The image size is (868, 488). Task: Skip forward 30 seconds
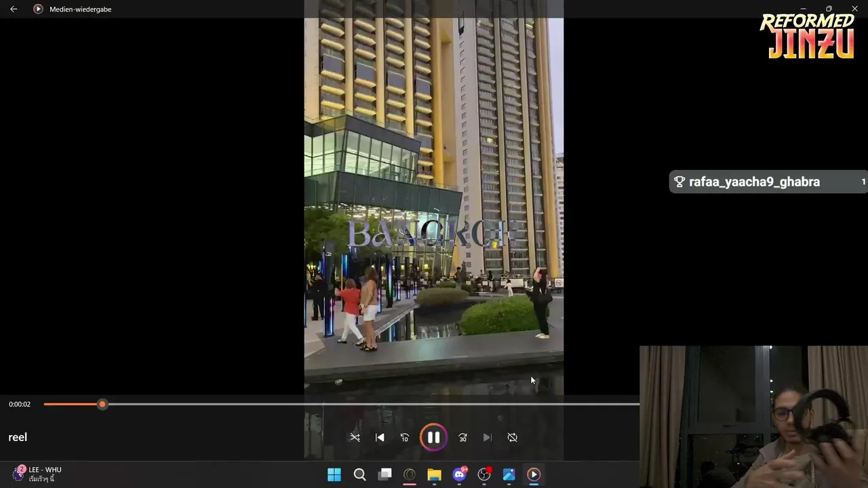pyautogui.click(x=462, y=437)
